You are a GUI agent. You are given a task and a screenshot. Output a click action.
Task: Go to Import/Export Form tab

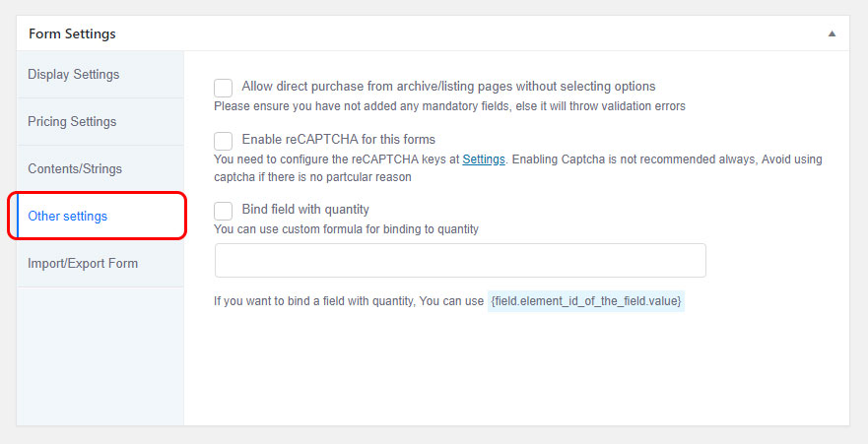[x=100, y=263]
